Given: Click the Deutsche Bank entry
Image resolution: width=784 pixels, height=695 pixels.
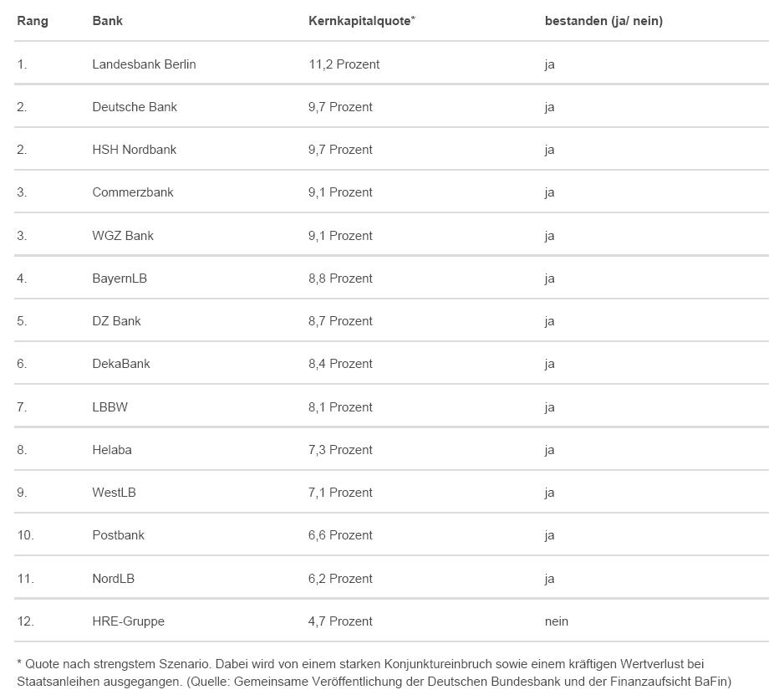Looking at the screenshot, I should [134, 107].
